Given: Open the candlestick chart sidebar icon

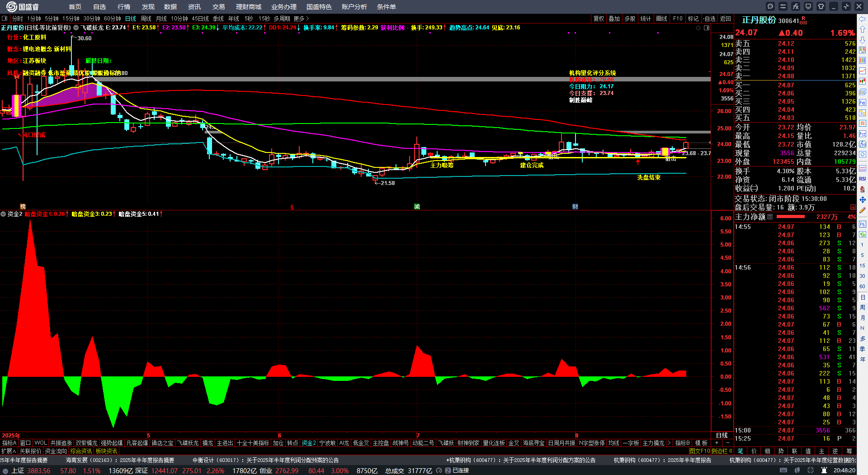Looking at the screenshot, I should 863,81.
